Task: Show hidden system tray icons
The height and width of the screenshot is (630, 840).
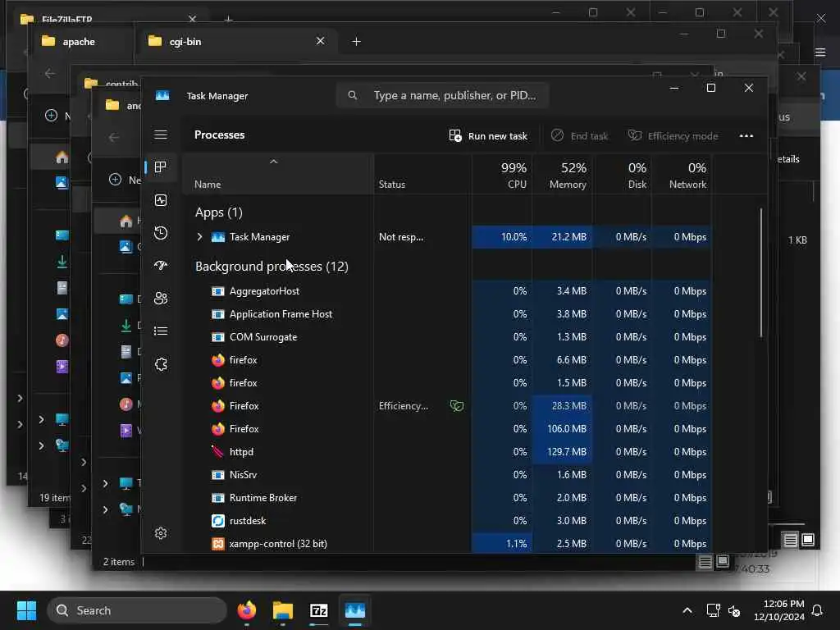Action: tap(687, 610)
